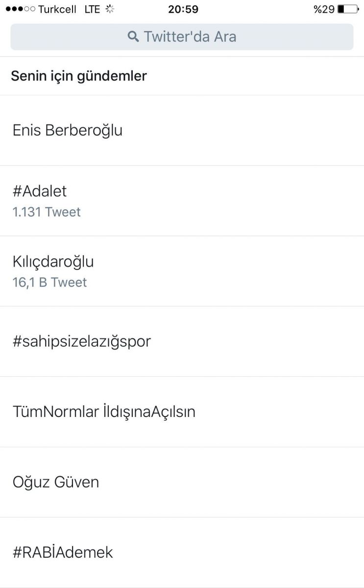Tap the network activity spinner icon

[110, 9]
